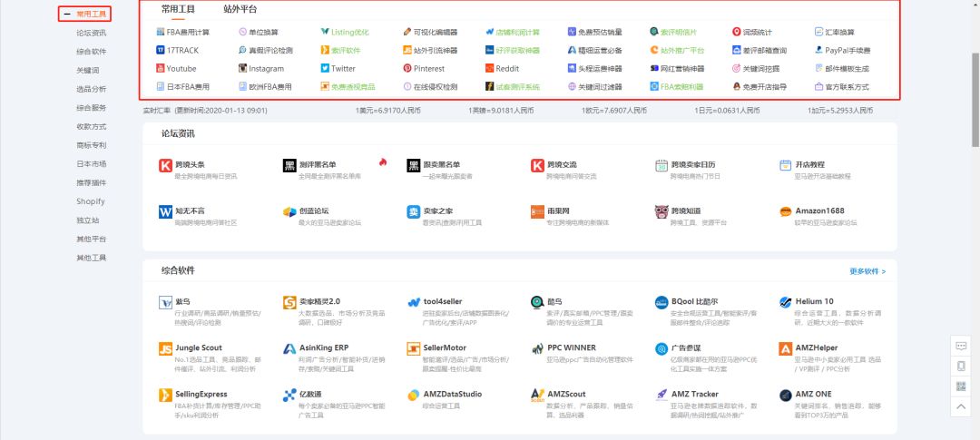Click the 1美元=6.9170人民币 exchange rate
This screenshot has height=440, width=980.
coord(387,111)
